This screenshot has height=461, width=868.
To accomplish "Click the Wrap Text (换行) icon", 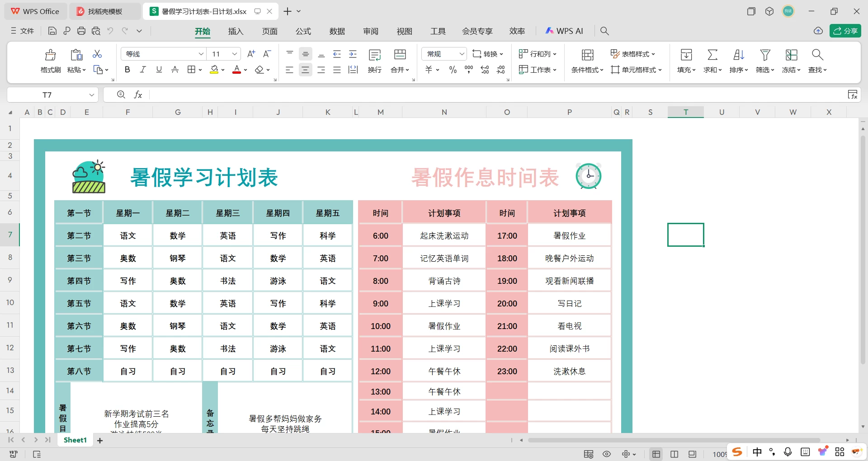I will tap(375, 55).
